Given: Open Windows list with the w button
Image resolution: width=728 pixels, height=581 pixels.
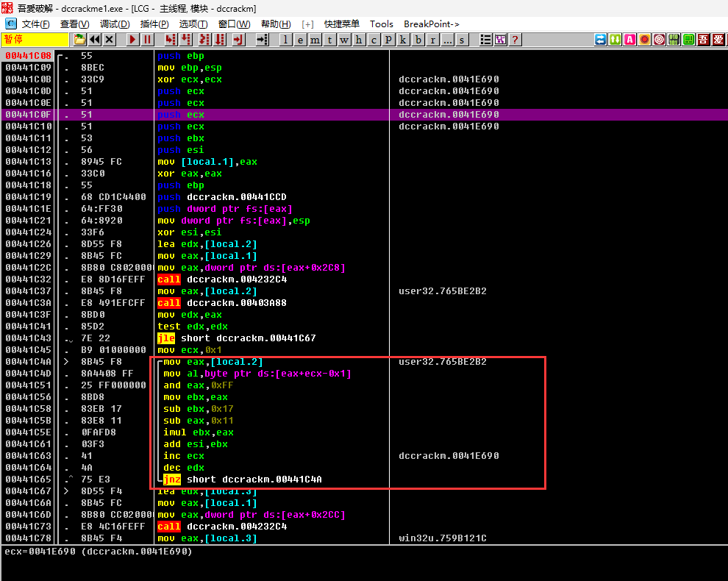Looking at the screenshot, I should click(x=344, y=40).
